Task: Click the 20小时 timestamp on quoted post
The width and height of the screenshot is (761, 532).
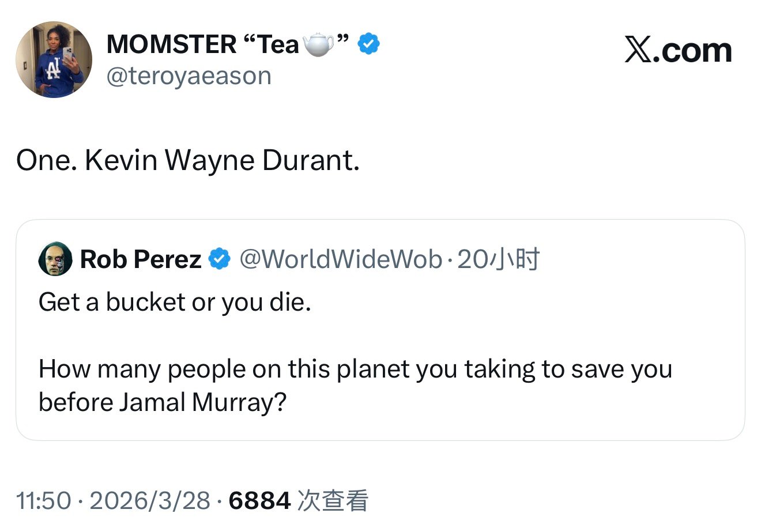Action: (x=498, y=259)
